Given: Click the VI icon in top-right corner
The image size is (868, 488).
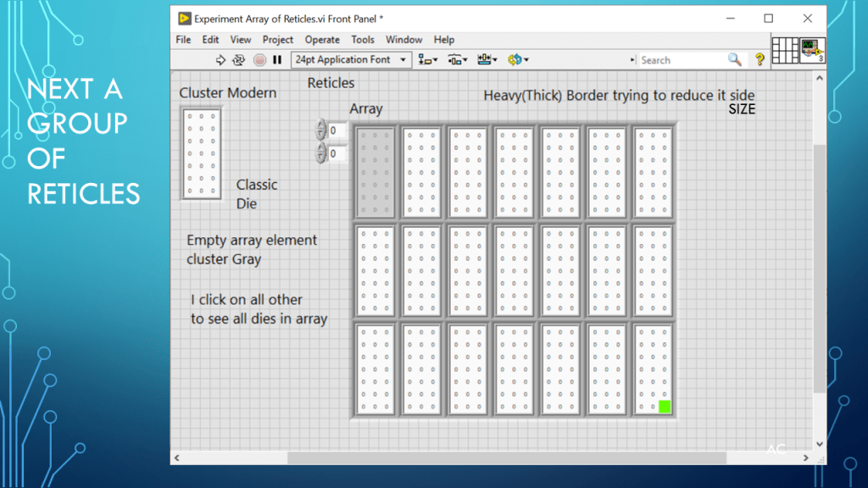Looking at the screenshot, I should click(813, 50).
